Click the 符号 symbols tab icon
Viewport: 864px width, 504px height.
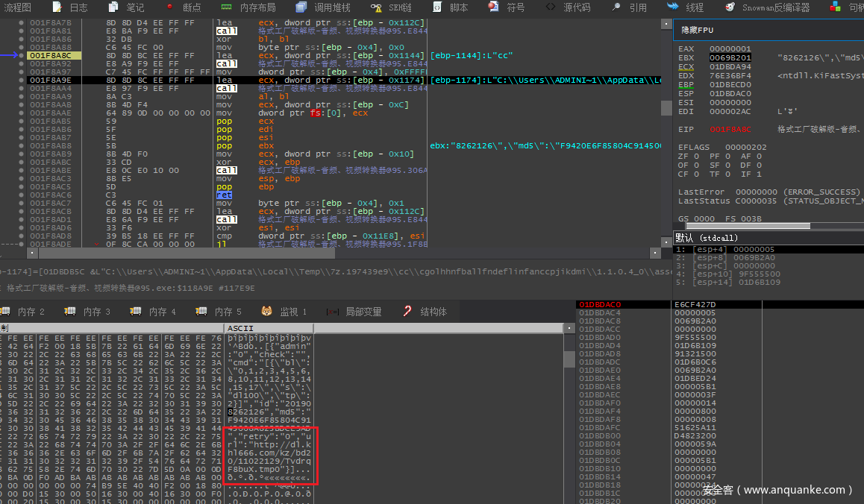[x=494, y=7]
